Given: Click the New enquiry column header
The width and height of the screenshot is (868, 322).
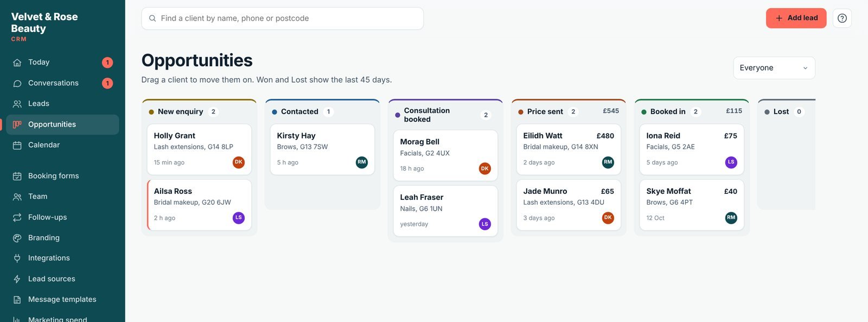Looking at the screenshot, I should [x=199, y=111].
